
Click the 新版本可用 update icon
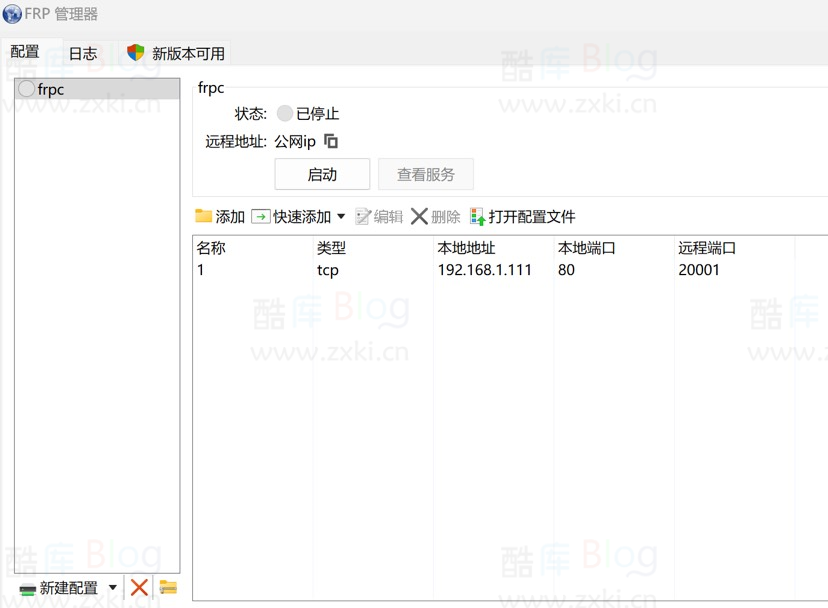[135, 53]
